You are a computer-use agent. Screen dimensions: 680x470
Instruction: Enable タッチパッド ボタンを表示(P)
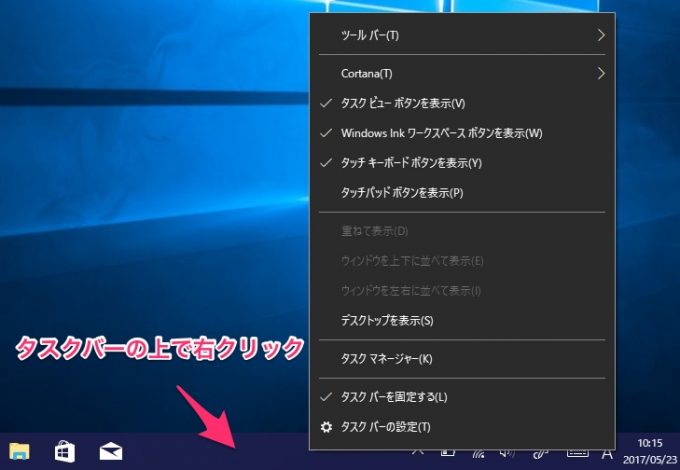[x=462, y=193]
